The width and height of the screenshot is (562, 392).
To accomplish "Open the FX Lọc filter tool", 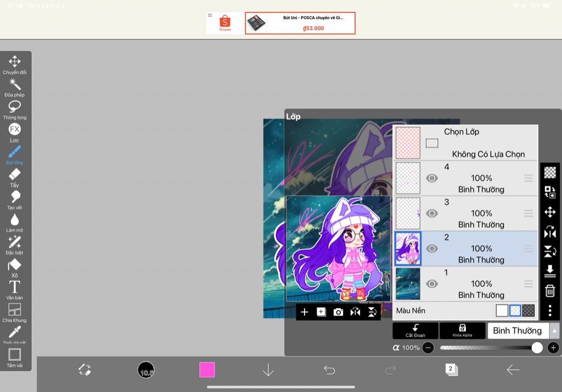I will pyautogui.click(x=14, y=133).
